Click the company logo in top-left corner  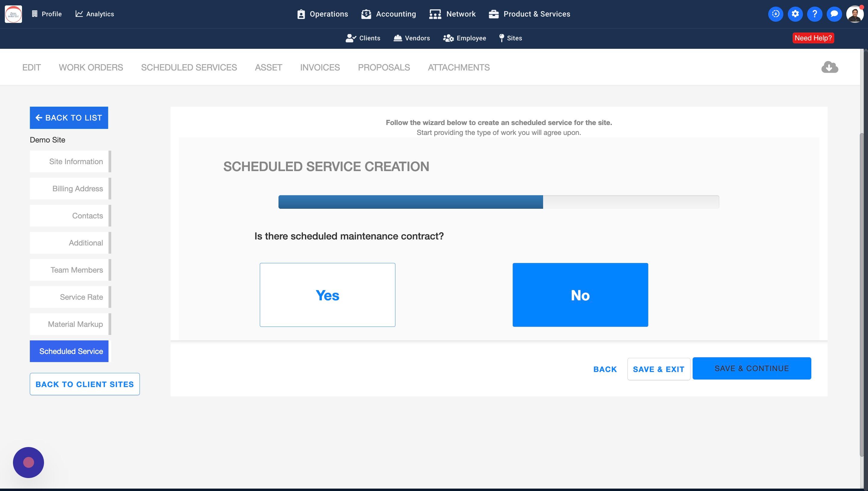[x=14, y=14]
